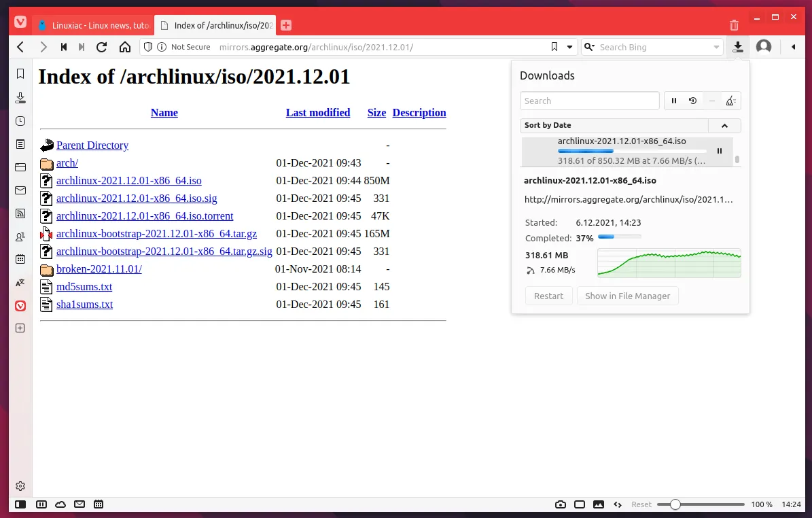
Task: Toggle the side panel from status bar
Action: [20, 504]
